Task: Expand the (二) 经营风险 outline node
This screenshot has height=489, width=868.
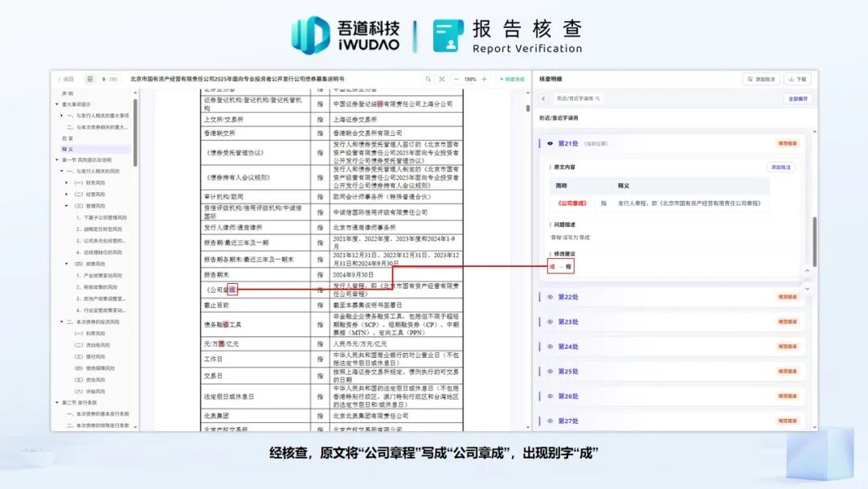Action: click(67, 195)
